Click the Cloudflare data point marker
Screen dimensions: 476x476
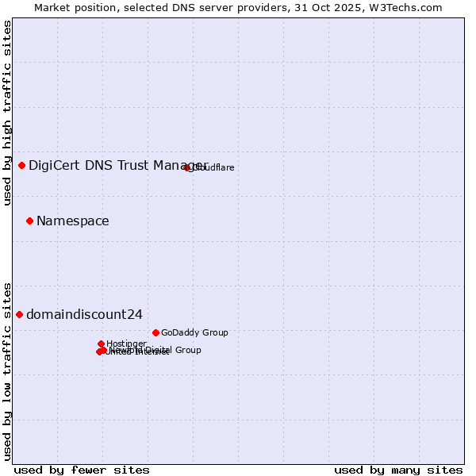[x=187, y=167]
